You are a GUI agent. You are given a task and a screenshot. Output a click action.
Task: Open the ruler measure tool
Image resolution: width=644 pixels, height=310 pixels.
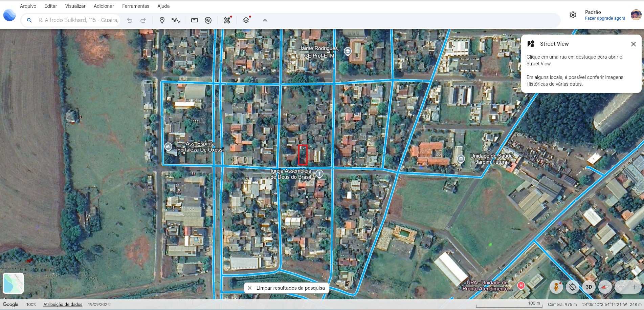point(195,20)
